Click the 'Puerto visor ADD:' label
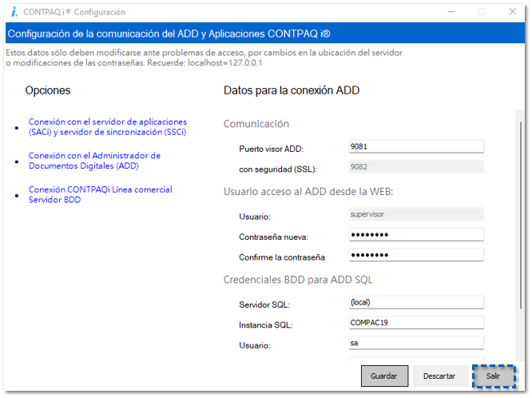Viewport: 532px width, 398px height. tap(271, 149)
